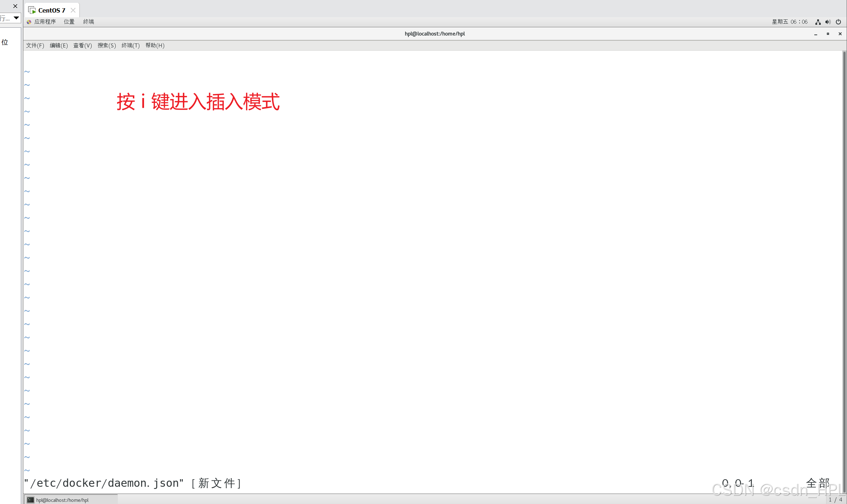This screenshot has height=504, width=847.
Task: Open the 搜索(S) menu
Action: coord(107,45)
